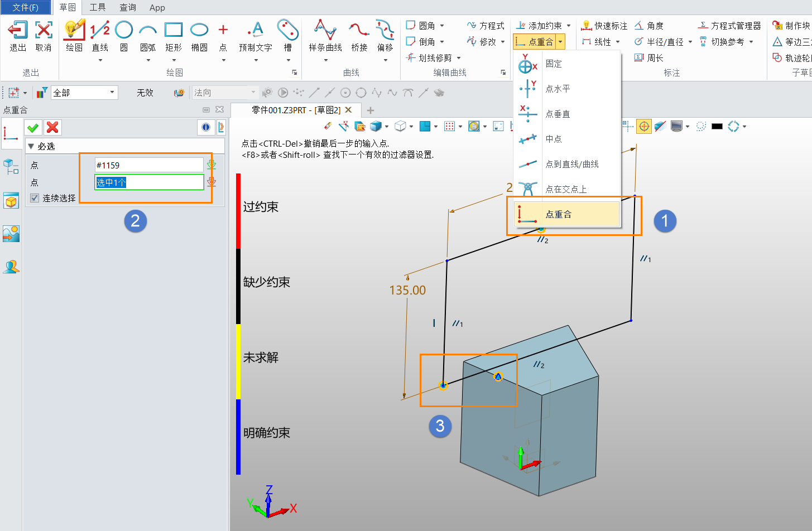Expand the 线性 dimension dropdown arrow

[x=618, y=42]
